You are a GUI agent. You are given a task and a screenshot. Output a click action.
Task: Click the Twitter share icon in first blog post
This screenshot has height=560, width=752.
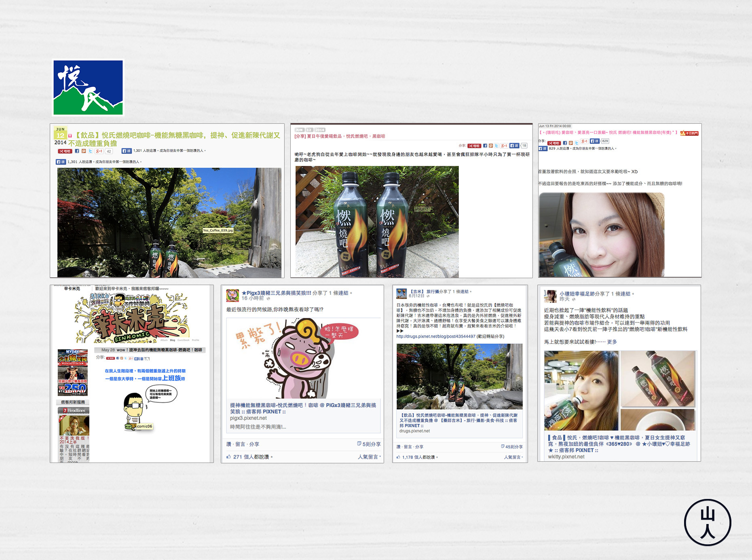coord(91,151)
